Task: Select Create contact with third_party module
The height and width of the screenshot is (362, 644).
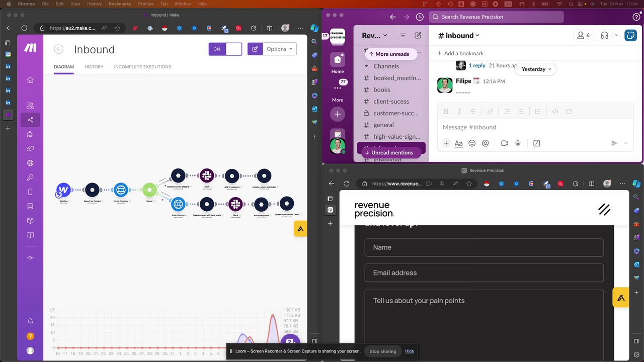Action: point(207,205)
